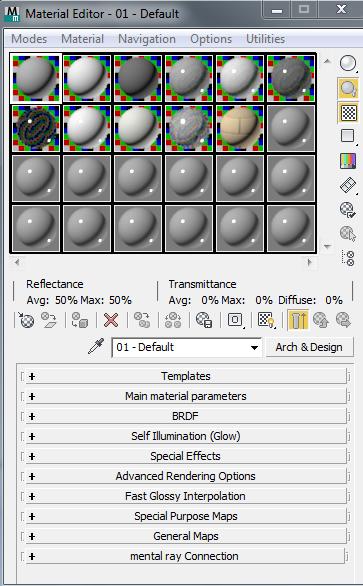
Task: Open the Material/Map Navigator icon
Action: 348,258
